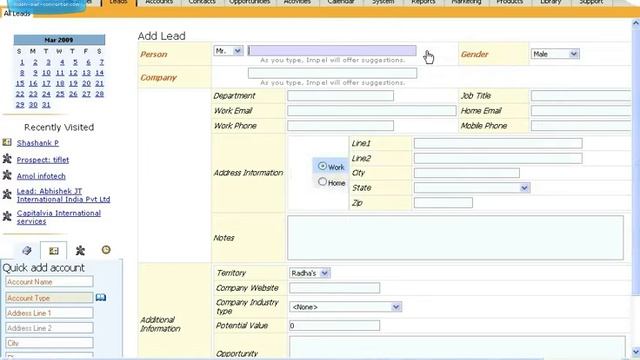
Task: Select March 31 in the calendar
Action: click(x=46, y=104)
